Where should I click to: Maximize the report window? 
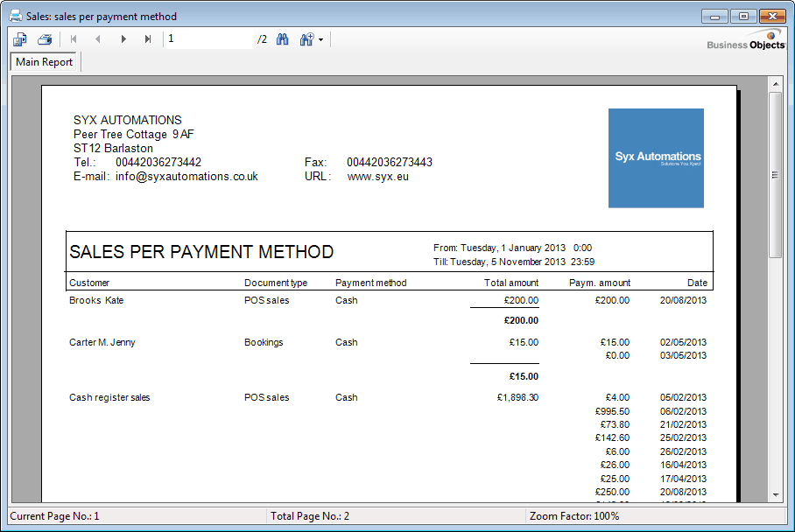click(x=744, y=16)
